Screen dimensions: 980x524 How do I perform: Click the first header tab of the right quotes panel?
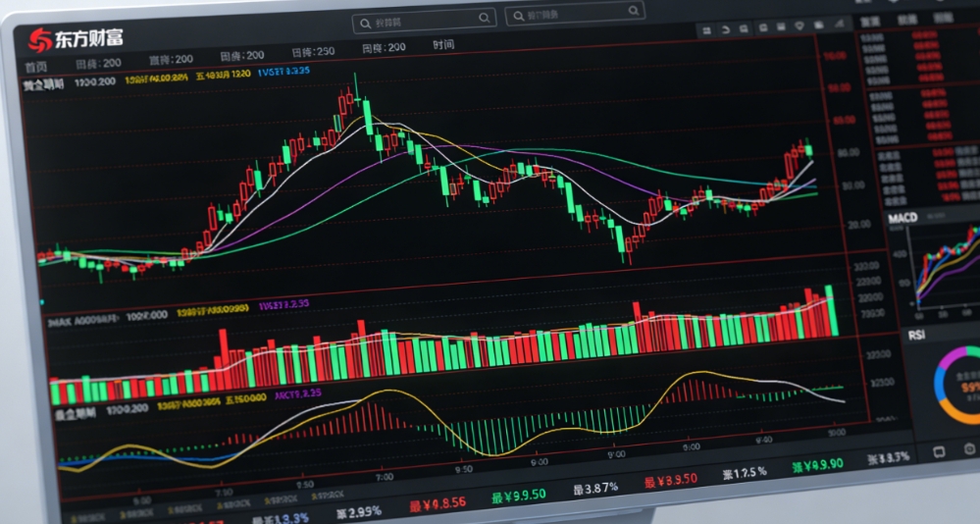pyautogui.click(x=869, y=21)
